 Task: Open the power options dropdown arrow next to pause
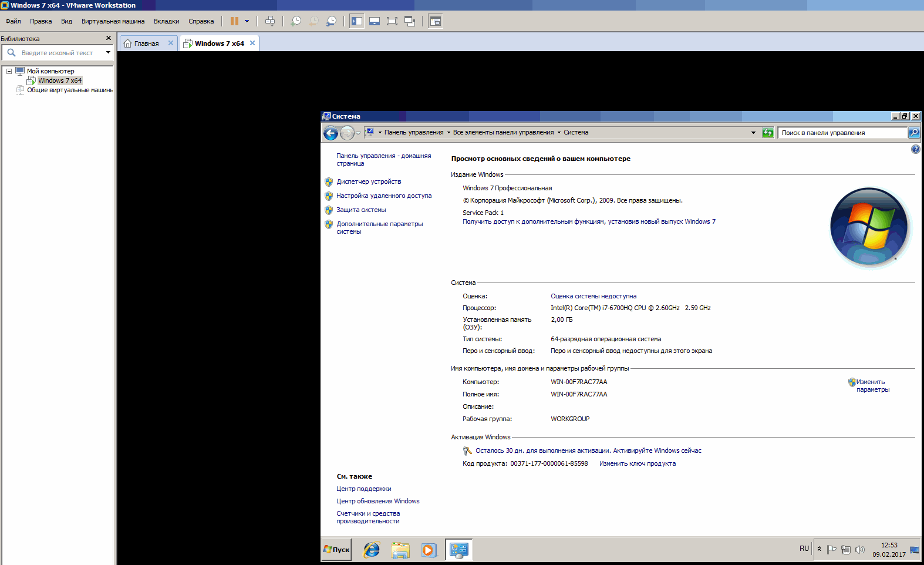pos(247,21)
